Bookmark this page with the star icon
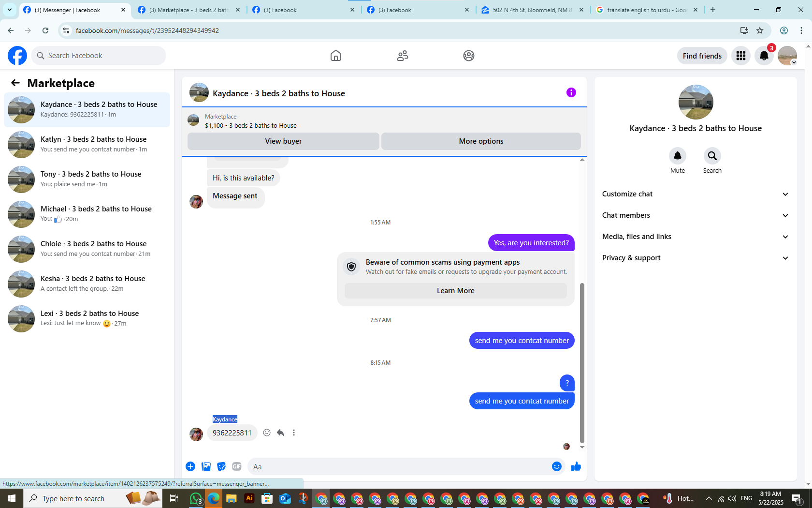812x508 pixels. [760, 30]
